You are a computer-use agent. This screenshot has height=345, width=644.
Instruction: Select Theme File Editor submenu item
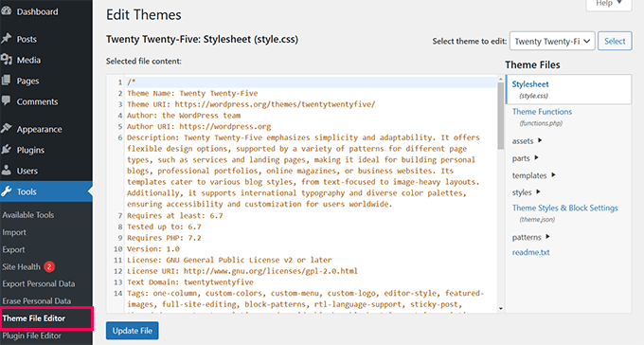(34, 318)
